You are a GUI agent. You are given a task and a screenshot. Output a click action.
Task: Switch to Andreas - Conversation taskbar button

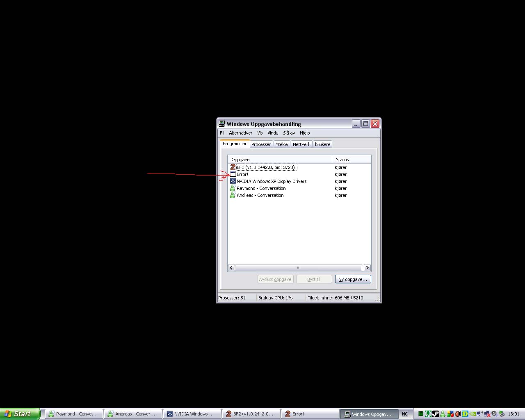pyautogui.click(x=133, y=414)
